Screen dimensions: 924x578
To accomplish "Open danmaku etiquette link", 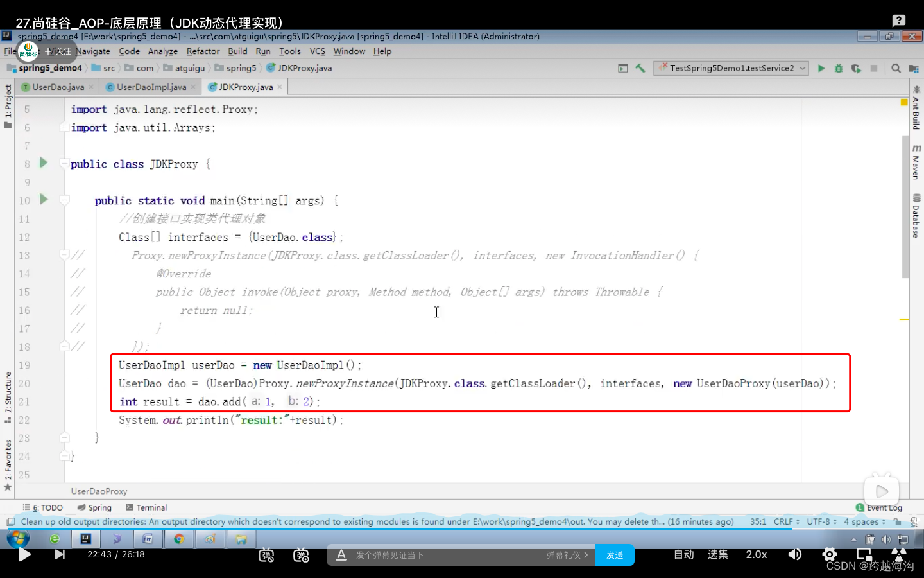I will (567, 556).
